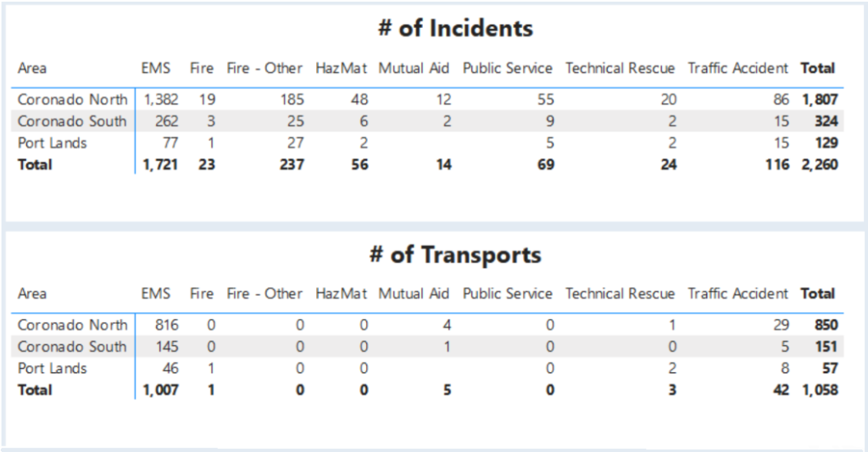Select the 1,382 EMS incidents cell

(x=161, y=99)
